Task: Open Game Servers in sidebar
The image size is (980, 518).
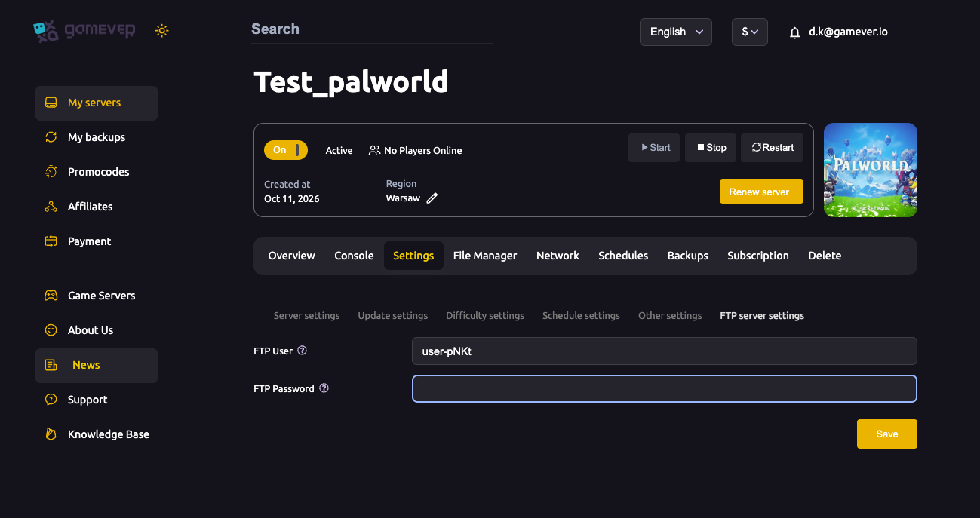Action: point(97,296)
